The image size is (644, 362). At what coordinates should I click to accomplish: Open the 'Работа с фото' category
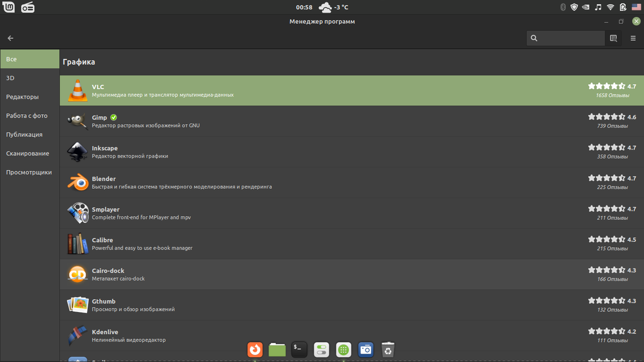(30, 115)
